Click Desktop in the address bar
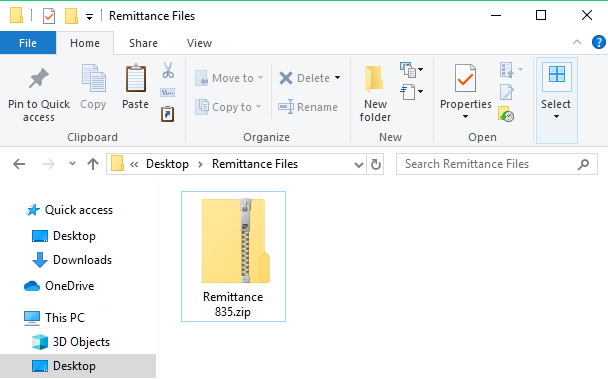608x379 pixels. [x=167, y=164]
